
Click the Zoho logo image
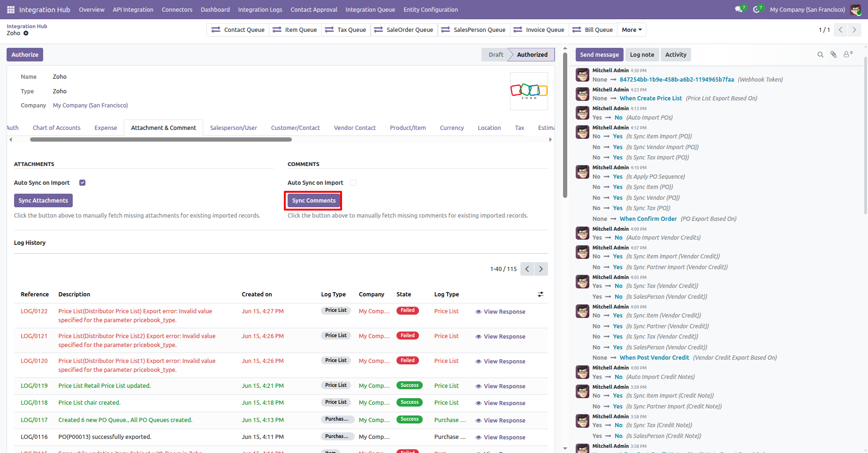(529, 91)
